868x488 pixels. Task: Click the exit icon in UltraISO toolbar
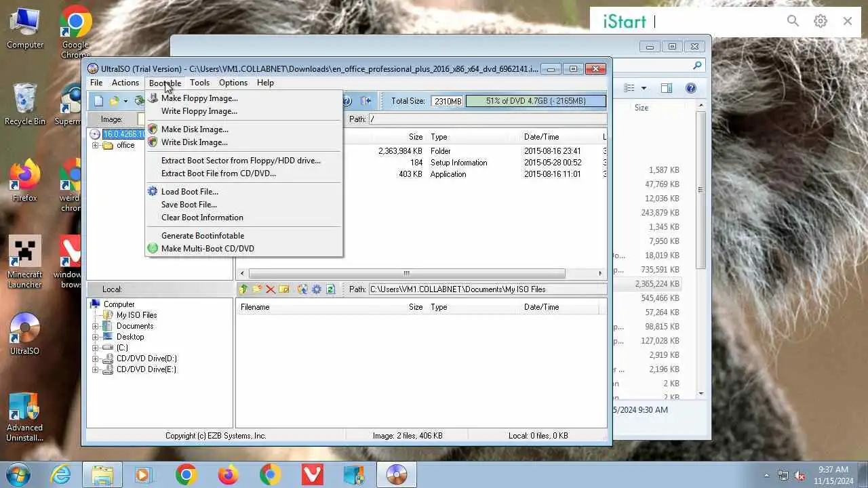pyautogui.click(x=366, y=101)
